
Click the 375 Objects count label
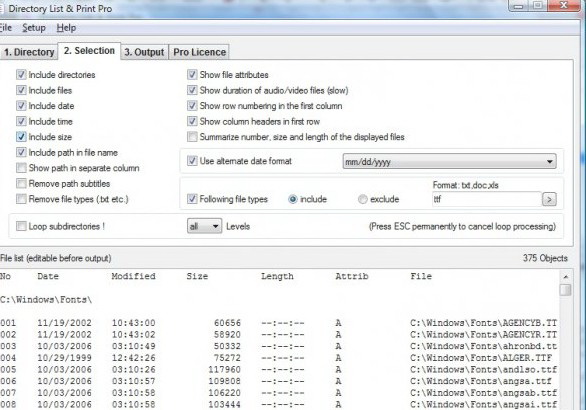tap(545, 258)
